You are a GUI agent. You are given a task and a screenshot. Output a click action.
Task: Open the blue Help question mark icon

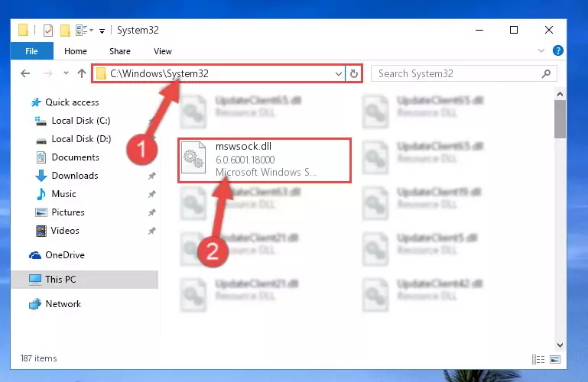point(557,50)
